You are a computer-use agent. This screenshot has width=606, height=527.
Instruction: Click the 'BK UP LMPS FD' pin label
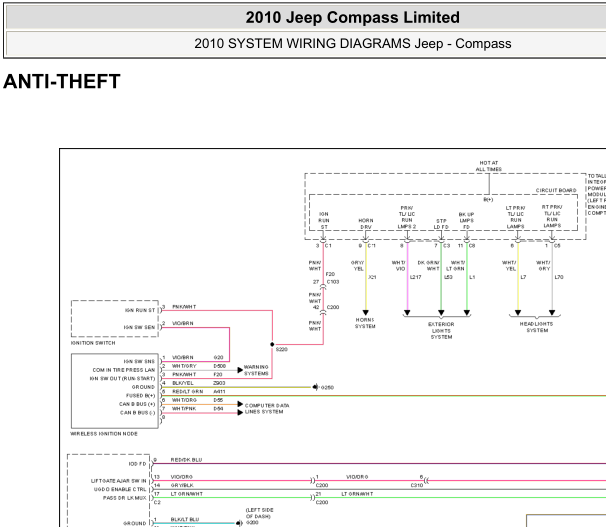pyautogui.click(x=466, y=221)
